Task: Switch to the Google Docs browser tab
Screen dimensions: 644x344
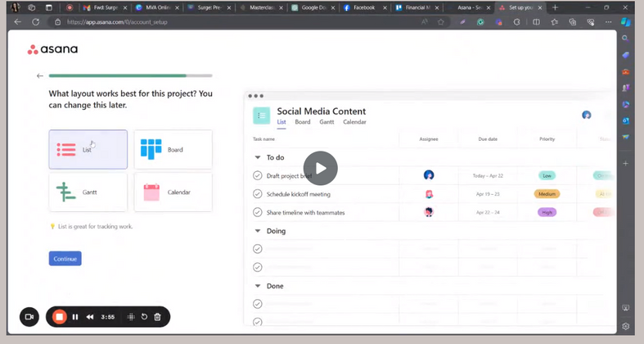Action: [x=313, y=7]
